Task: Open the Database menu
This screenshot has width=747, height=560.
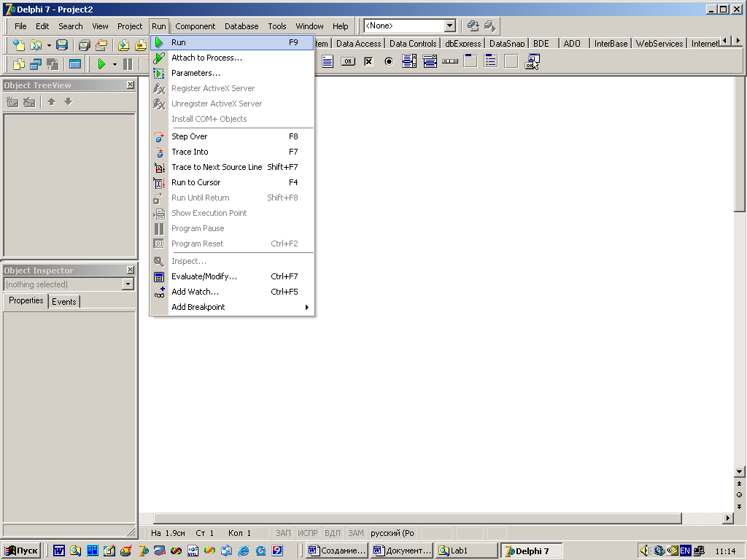Action: (x=241, y=26)
